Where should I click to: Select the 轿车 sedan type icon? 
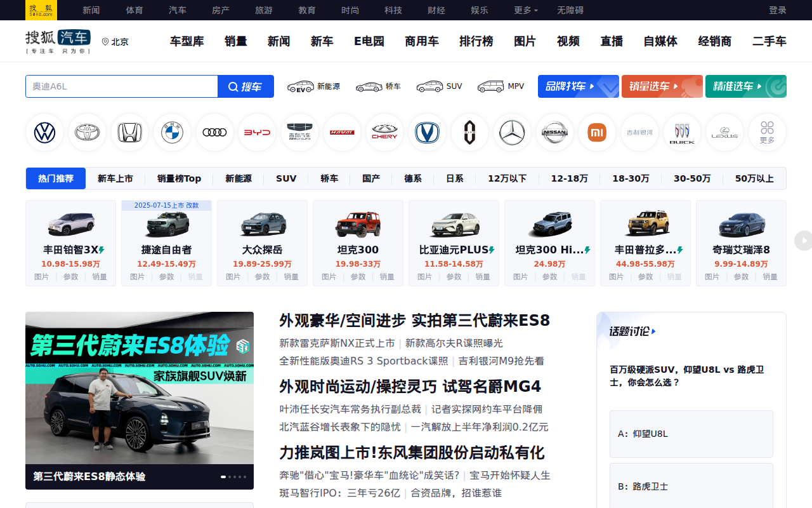[378, 86]
